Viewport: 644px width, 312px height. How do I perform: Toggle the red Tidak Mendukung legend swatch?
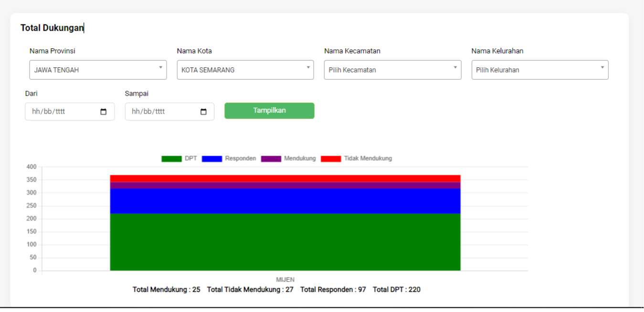(x=331, y=159)
